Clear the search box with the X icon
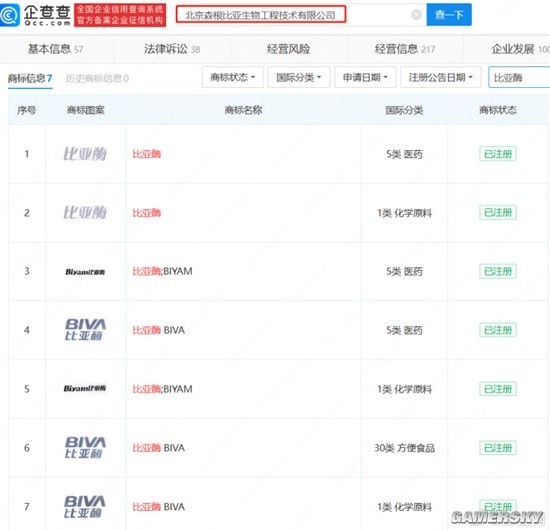550x530 pixels. point(416,15)
